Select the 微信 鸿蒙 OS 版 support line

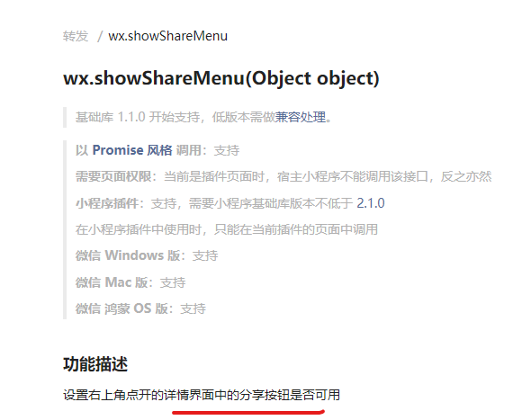(140, 308)
